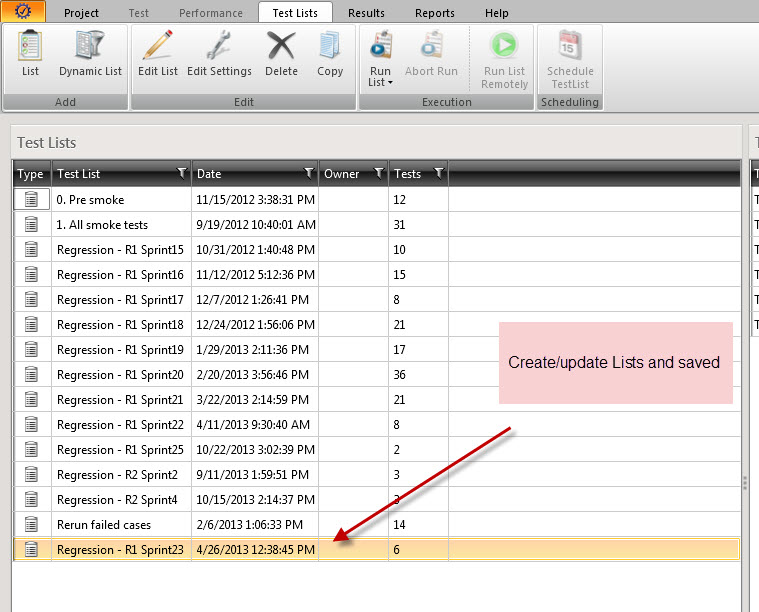Select the Test Lists tab
The width and height of the screenshot is (759, 612).
(x=295, y=13)
